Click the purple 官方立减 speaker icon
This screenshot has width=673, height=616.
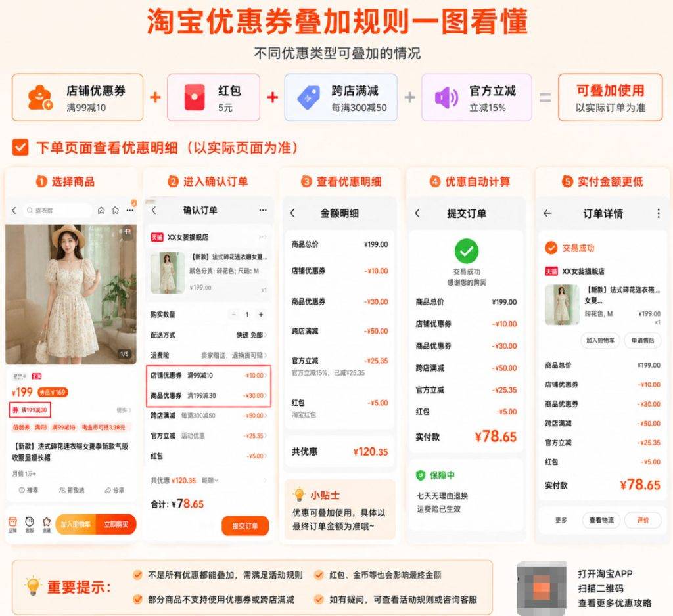point(446,97)
